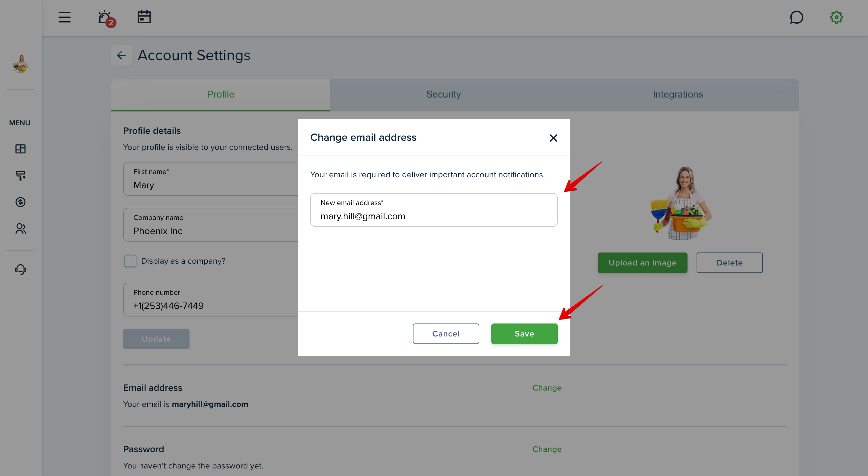Close the Change email address dialog
Image resolution: width=868 pixels, height=476 pixels.
point(553,138)
